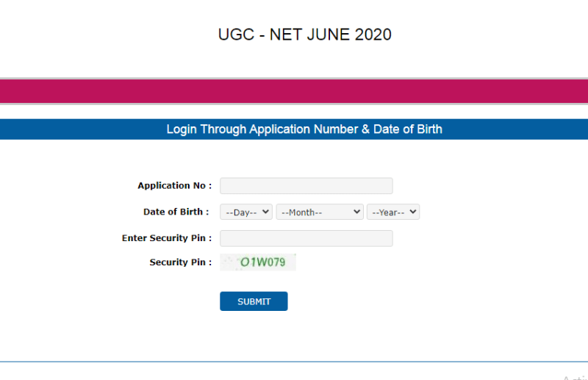Click the '--Month--' placeholder text
The width and height of the screenshot is (588, 380).
coord(302,212)
